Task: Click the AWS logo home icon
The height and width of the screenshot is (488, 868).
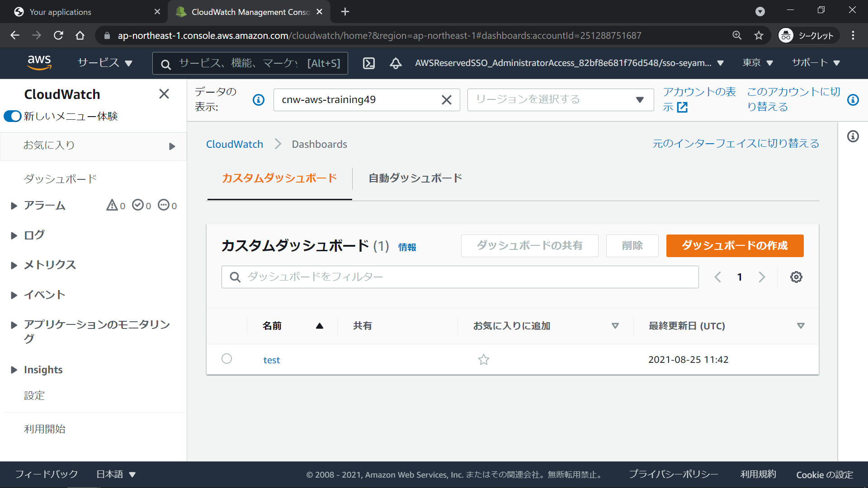Action: tap(39, 63)
